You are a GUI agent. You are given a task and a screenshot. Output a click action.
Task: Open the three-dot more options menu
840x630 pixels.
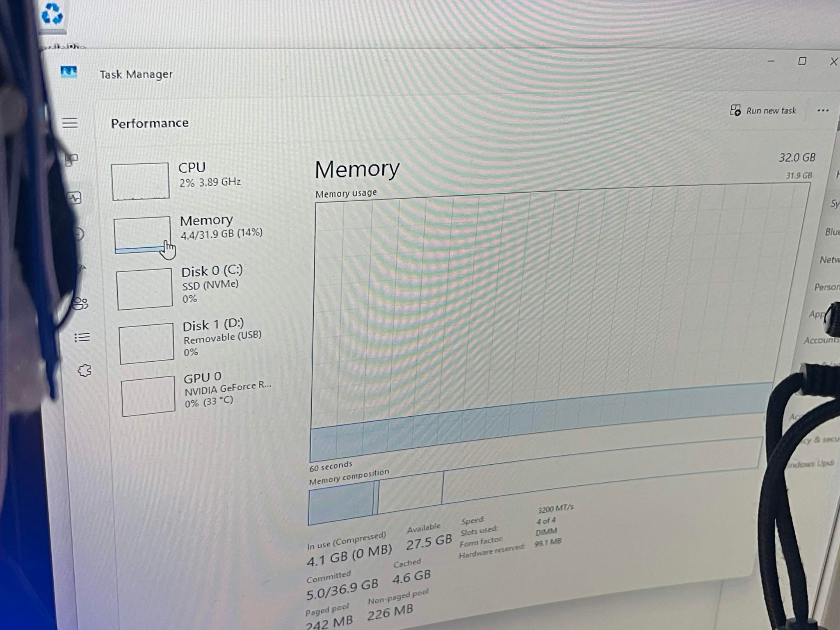tap(823, 110)
